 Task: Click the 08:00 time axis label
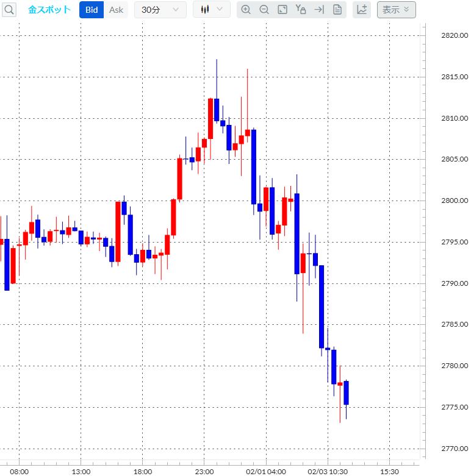coord(19,472)
